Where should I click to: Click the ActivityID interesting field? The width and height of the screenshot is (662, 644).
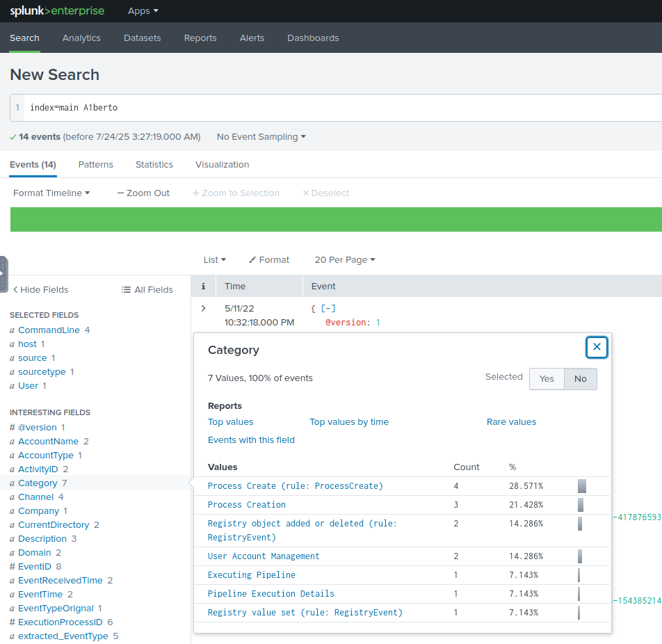point(38,469)
